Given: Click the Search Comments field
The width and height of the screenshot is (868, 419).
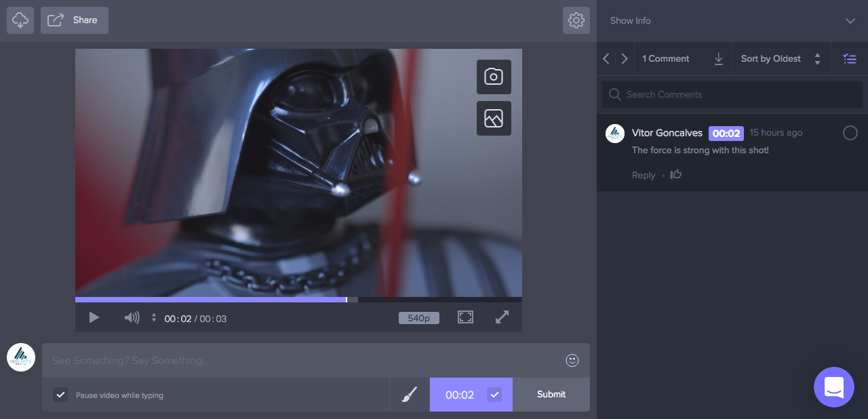Looking at the screenshot, I should coord(732,95).
